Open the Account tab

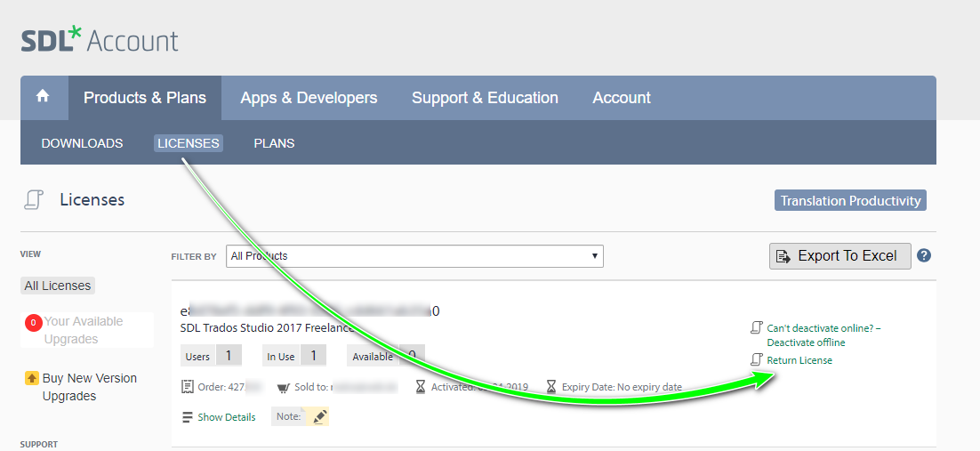[622, 98]
